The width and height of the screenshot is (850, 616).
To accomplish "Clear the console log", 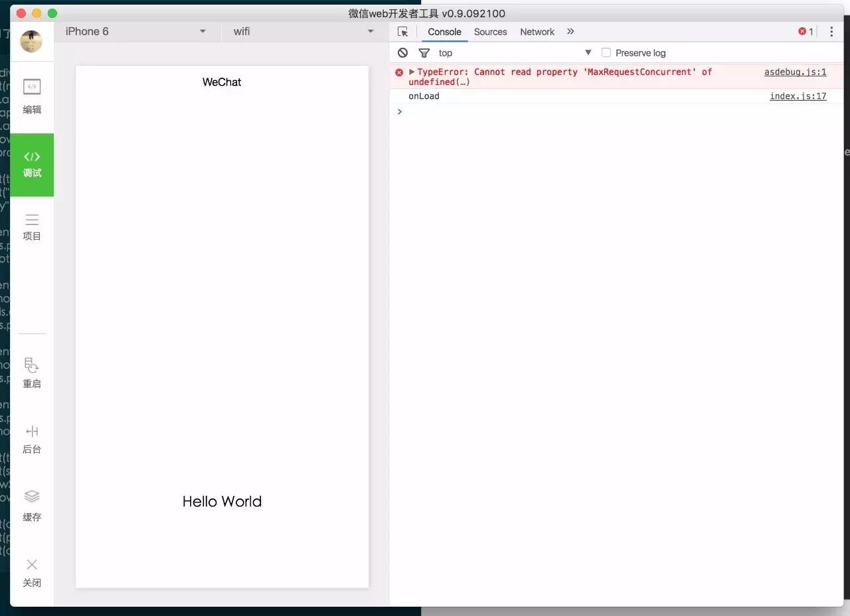I will 402,52.
